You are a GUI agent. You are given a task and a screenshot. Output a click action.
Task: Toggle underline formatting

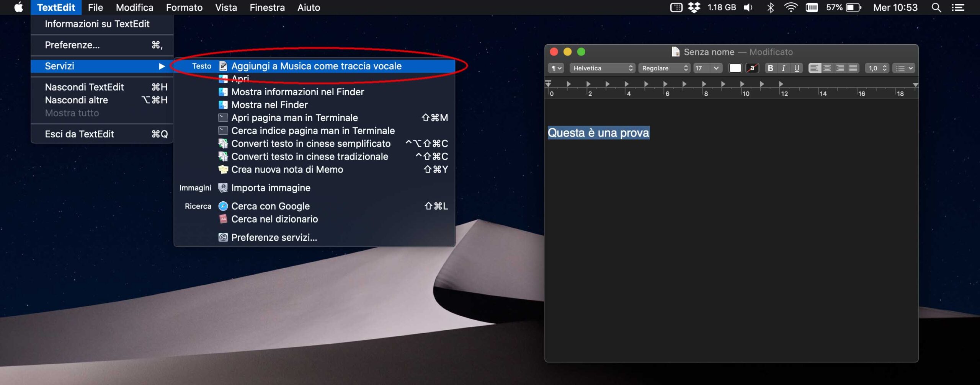point(797,68)
